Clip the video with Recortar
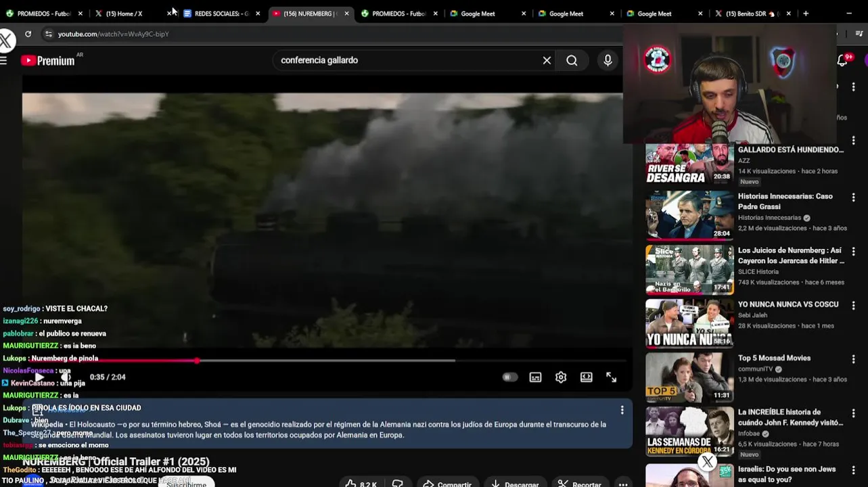 coord(580,484)
